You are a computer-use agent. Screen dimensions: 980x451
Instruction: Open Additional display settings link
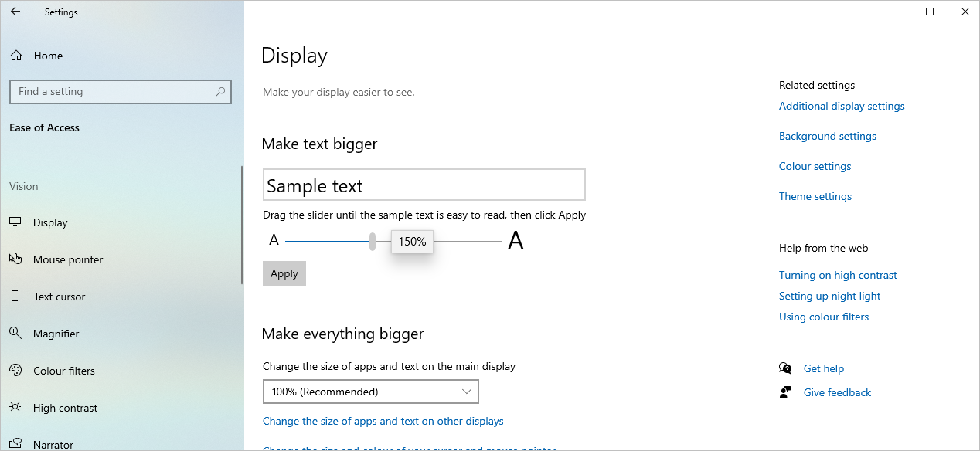(842, 106)
